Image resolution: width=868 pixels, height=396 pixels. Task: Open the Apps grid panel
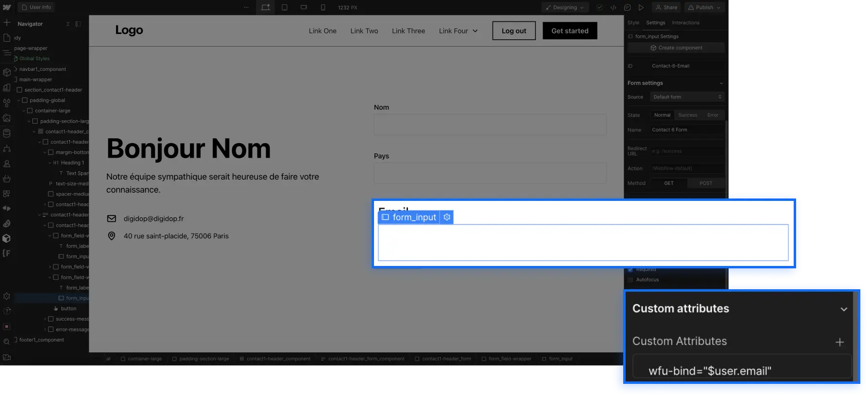[7, 194]
